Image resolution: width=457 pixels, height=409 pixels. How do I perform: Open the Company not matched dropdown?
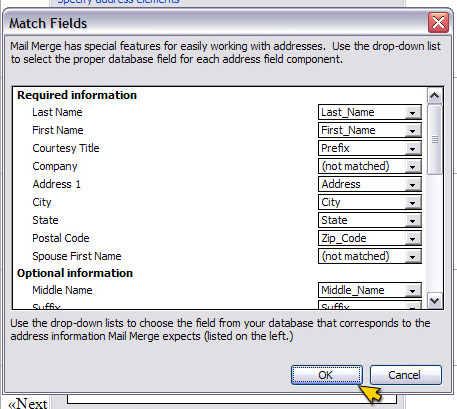[x=412, y=167]
